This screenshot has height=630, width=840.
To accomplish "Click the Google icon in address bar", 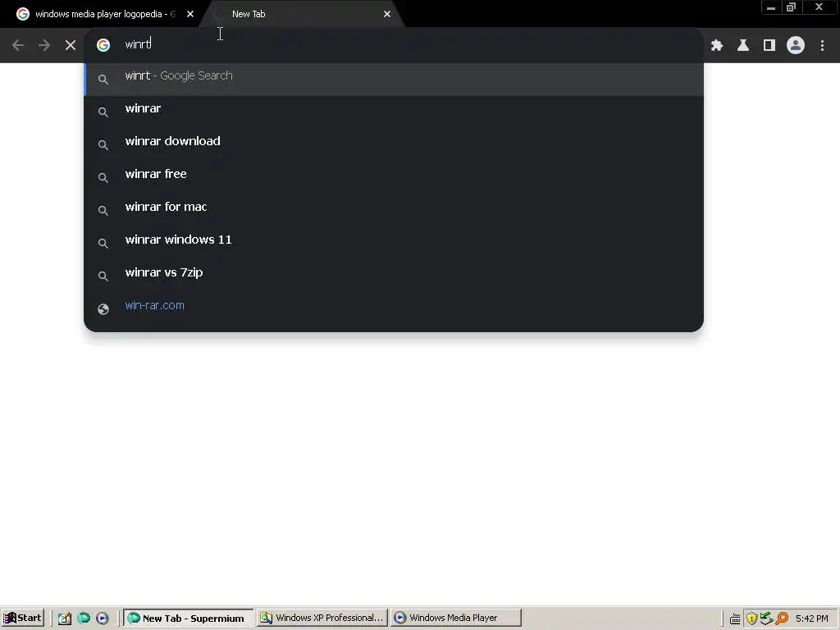I will (x=103, y=45).
